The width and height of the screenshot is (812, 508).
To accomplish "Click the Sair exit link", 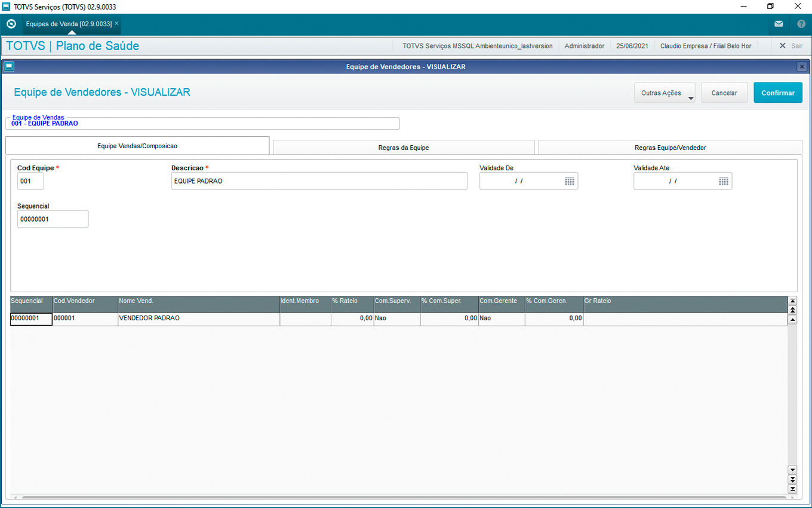I will coord(791,45).
